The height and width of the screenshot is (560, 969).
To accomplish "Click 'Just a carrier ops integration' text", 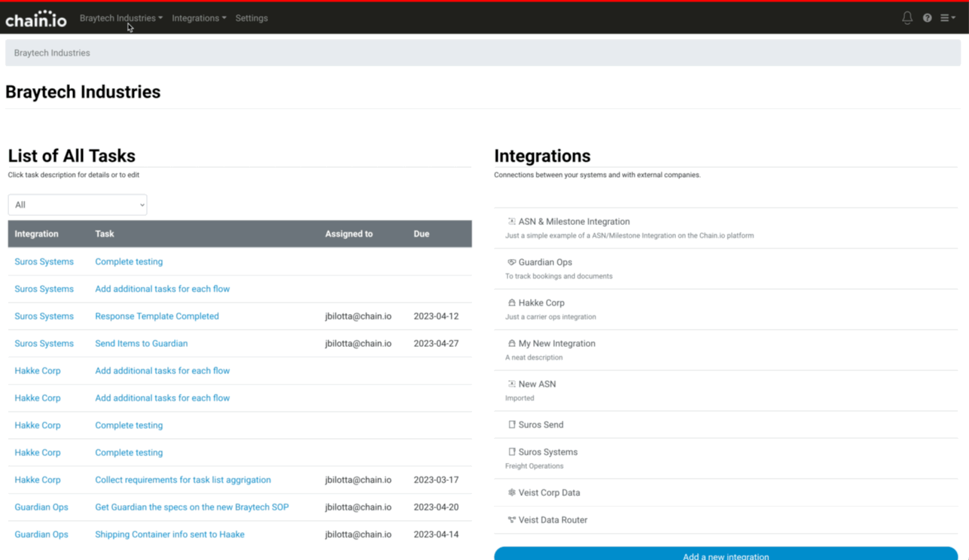I will click(x=550, y=317).
